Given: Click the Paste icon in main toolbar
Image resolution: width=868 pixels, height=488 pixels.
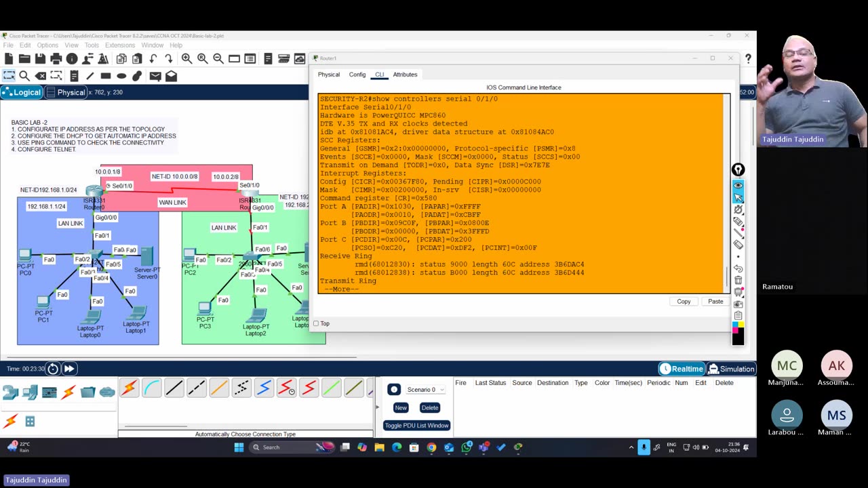Looking at the screenshot, I should [137, 59].
